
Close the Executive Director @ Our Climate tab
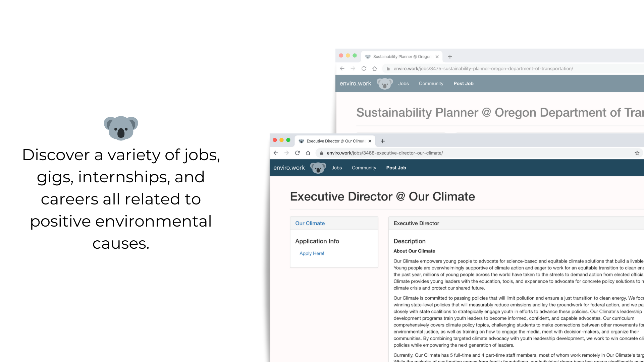coord(370,141)
